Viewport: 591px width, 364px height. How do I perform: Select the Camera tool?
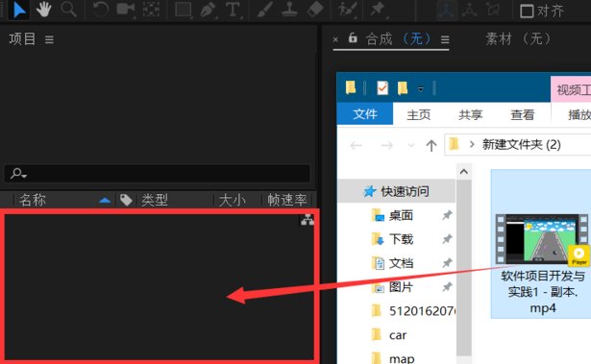click(x=126, y=9)
